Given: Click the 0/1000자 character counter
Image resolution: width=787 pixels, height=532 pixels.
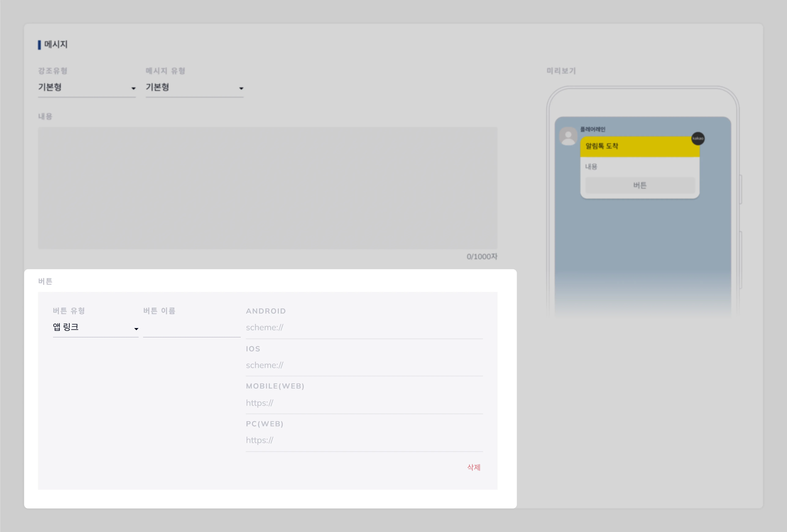Looking at the screenshot, I should pos(482,257).
